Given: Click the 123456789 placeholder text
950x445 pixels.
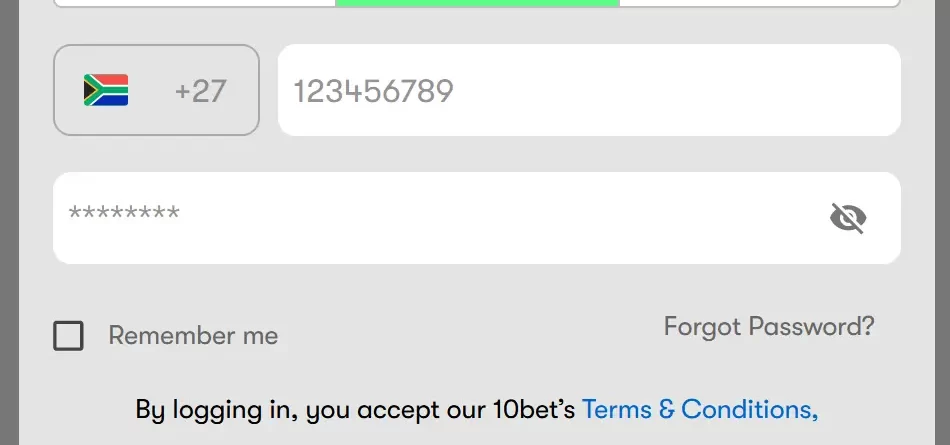Looking at the screenshot, I should coord(374,92).
